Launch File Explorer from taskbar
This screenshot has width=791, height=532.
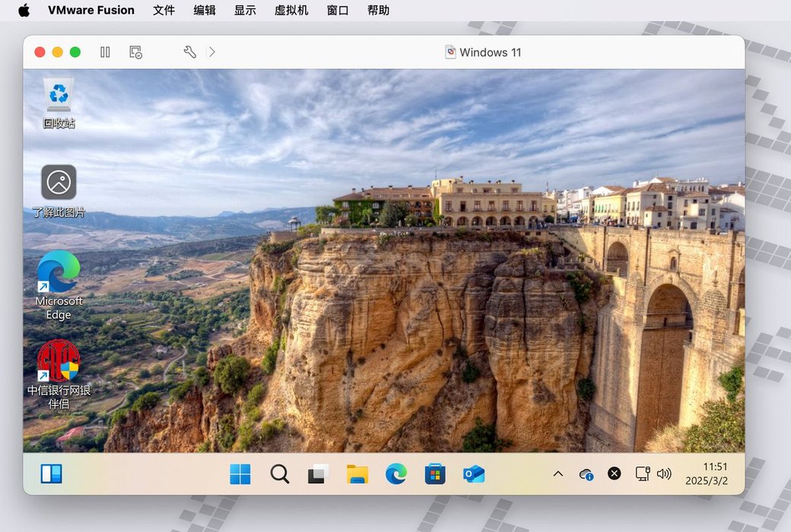(x=357, y=474)
